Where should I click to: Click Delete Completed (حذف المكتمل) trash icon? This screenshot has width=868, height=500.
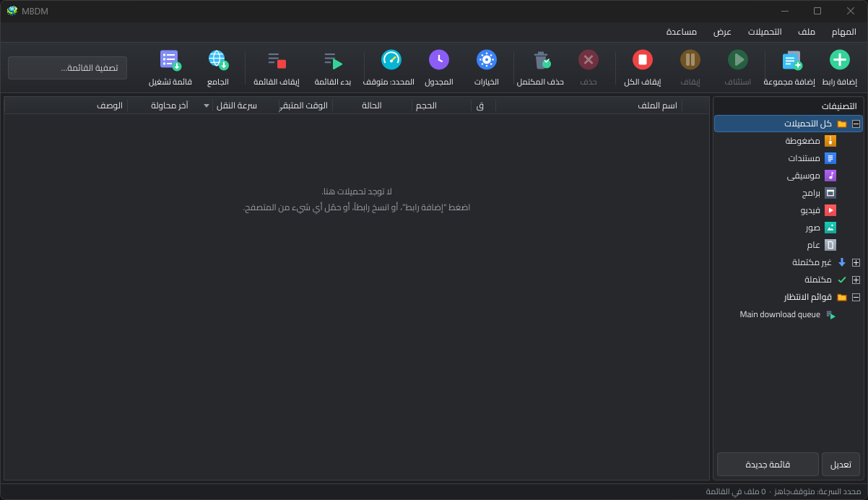click(x=541, y=60)
